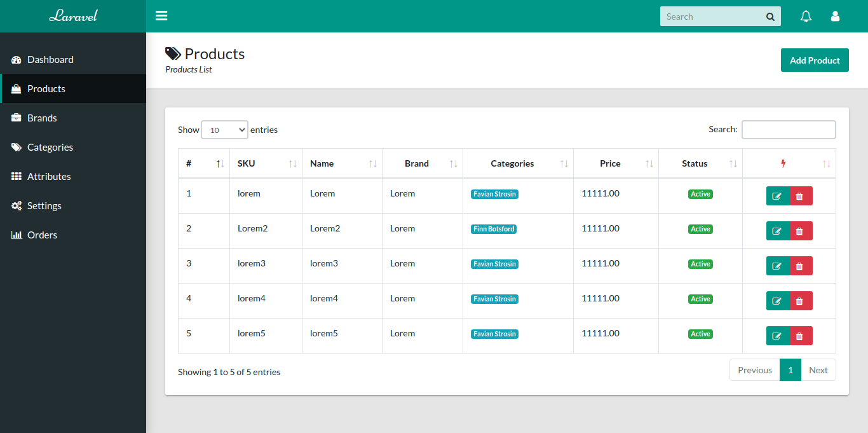The width and height of the screenshot is (868, 433).
Task: Delete the product lorem4
Action: pyautogui.click(x=801, y=301)
